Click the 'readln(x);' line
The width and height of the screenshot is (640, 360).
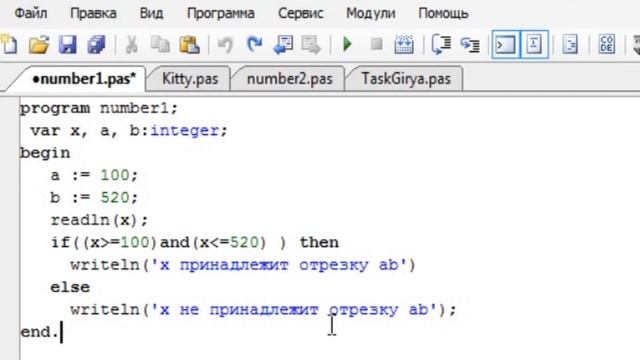99,220
